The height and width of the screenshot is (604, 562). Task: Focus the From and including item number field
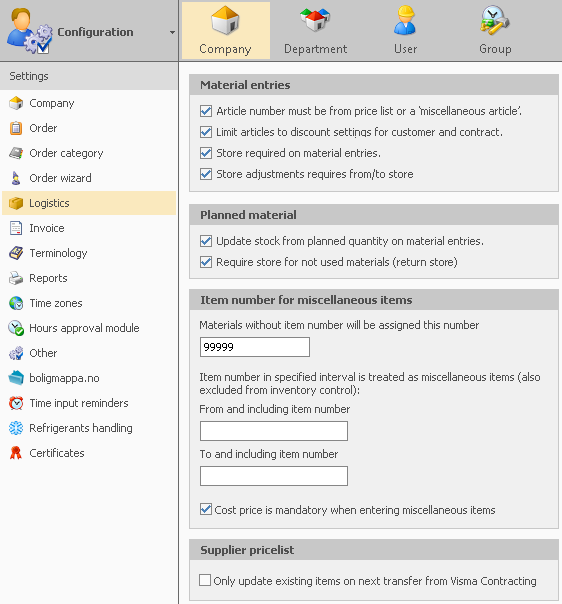coord(274,431)
